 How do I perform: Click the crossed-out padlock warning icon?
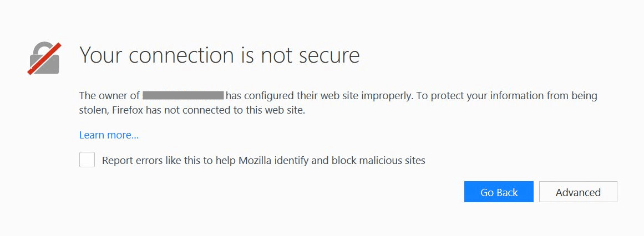pyautogui.click(x=44, y=58)
